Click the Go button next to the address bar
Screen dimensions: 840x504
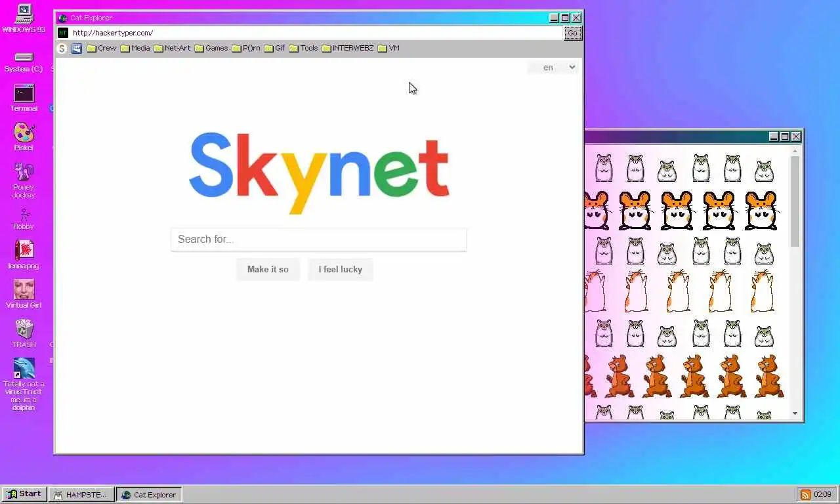coord(573,33)
